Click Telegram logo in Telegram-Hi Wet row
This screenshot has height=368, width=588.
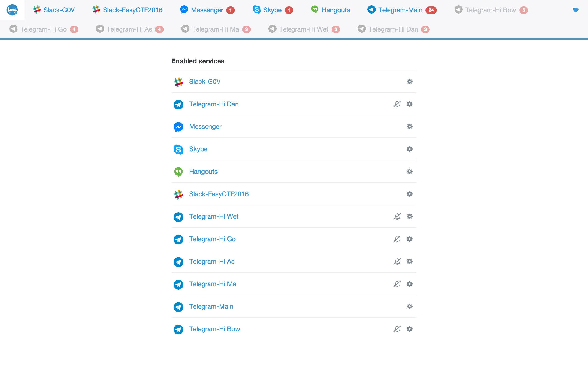[178, 217]
